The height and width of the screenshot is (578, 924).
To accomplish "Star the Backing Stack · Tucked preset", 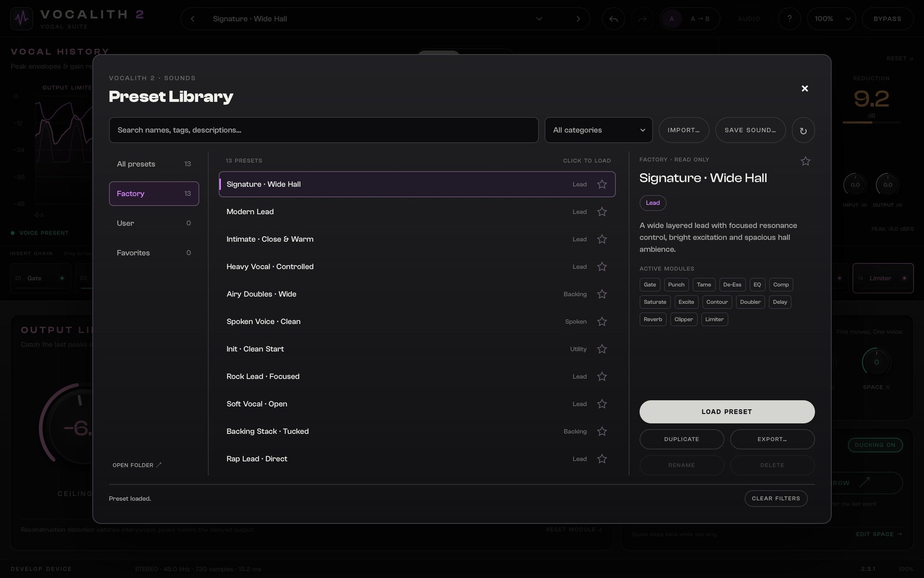I will click(x=602, y=432).
